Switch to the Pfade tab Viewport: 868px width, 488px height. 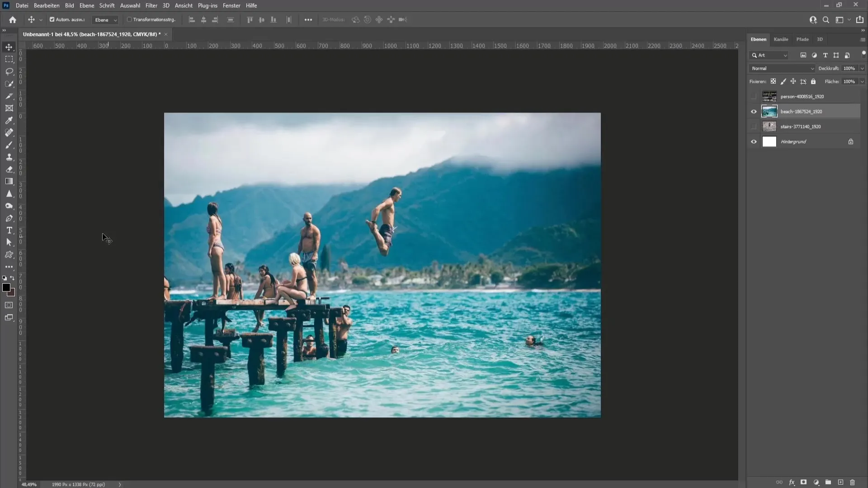pyautogui.click(x=802, y=39)
